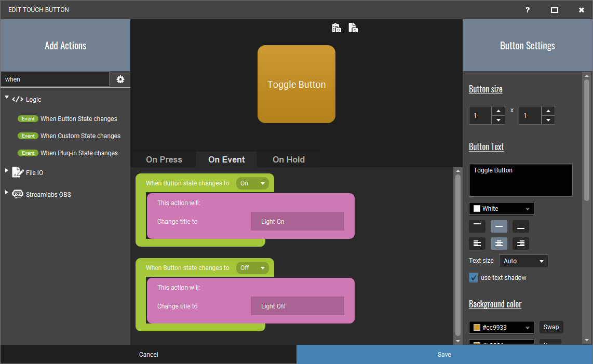Select right horizontal text align icon
593x364 pixels.
520,244
